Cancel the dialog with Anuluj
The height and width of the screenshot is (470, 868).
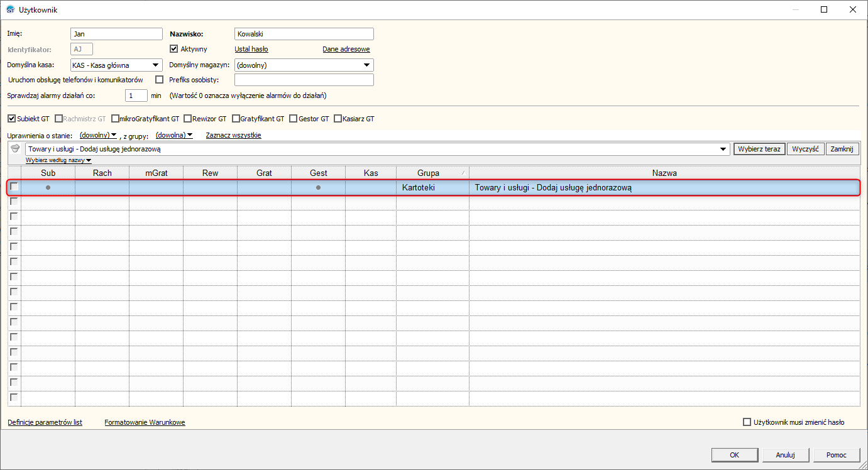(x=786, y=455)
